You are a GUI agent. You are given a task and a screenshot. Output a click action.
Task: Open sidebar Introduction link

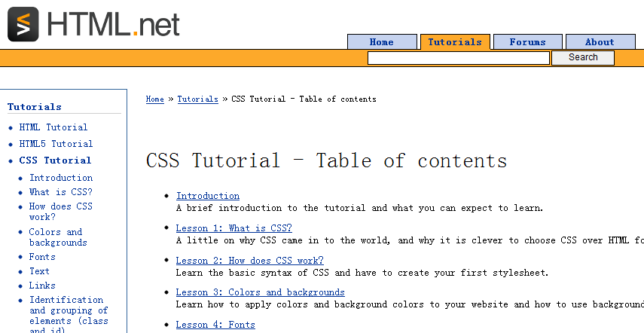point(61,178)
